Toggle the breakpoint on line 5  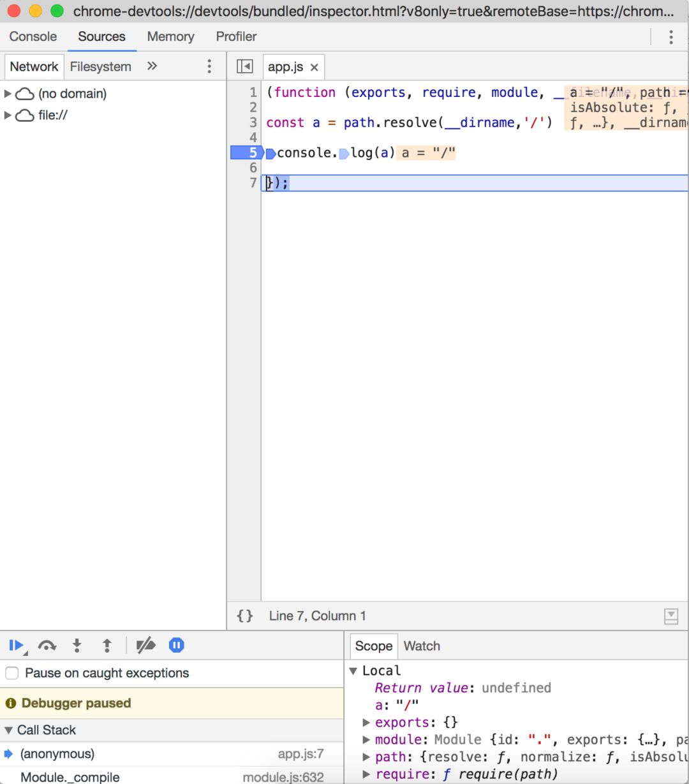246,152
